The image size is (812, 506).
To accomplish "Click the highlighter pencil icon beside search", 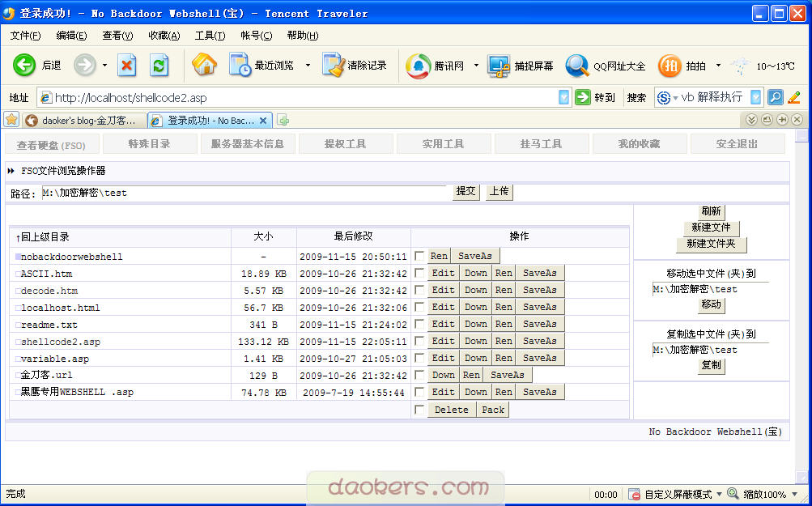I will pyautogui.click(x=794, y=97).
